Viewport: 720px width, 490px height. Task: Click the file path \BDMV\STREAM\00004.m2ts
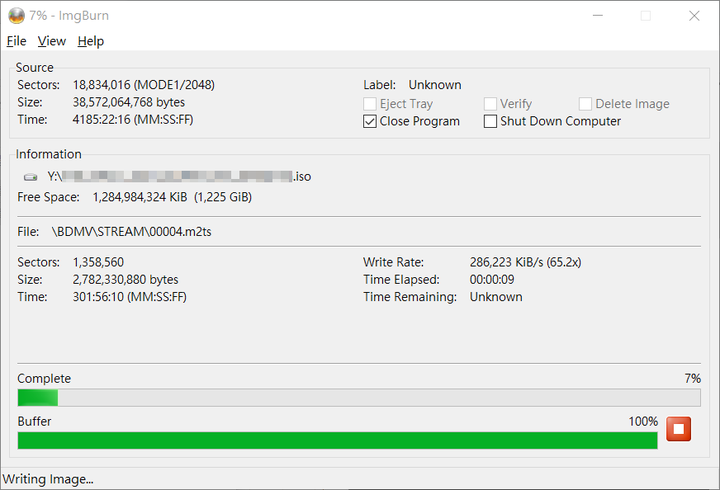[132, 231]
